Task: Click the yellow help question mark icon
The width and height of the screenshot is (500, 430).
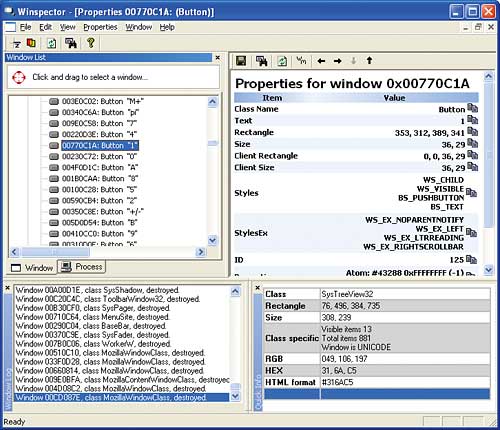Action: pos(90,43)
